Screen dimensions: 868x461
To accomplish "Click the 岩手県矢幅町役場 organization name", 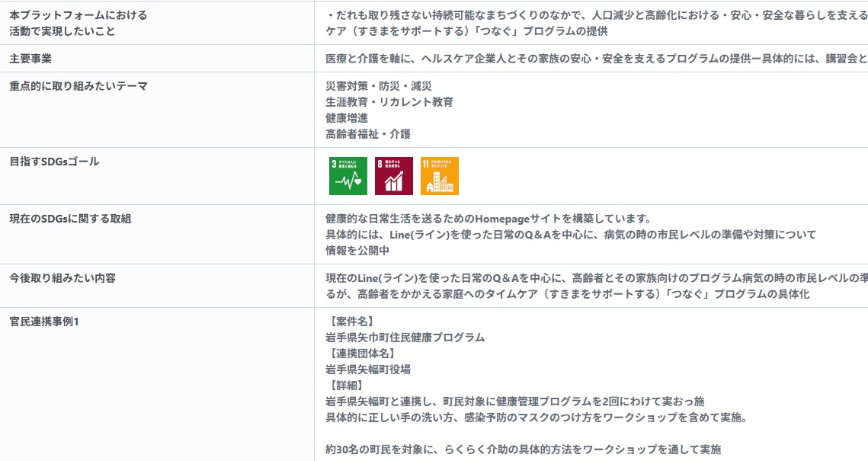I will click(368, 370).
